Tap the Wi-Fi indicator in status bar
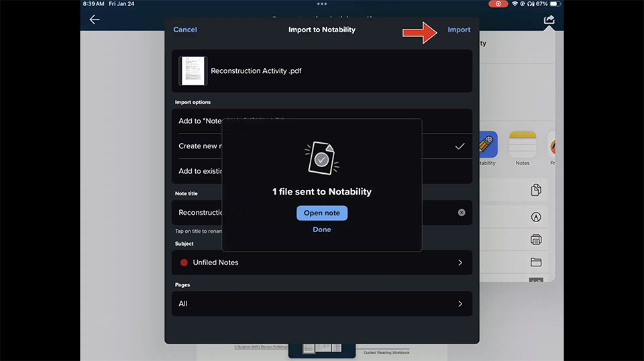This screenshot has height=361, width=644. point(515,4)
